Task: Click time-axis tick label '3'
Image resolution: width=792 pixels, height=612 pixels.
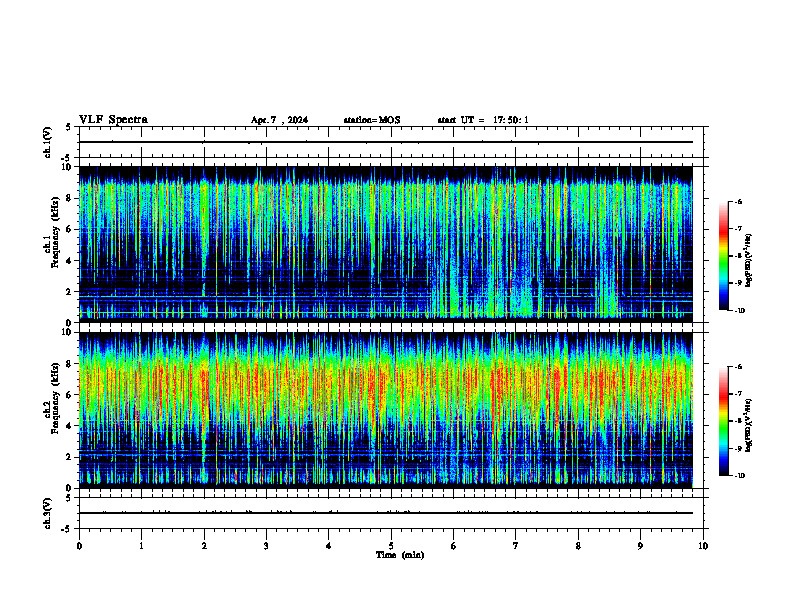Action: click(266, 546)
